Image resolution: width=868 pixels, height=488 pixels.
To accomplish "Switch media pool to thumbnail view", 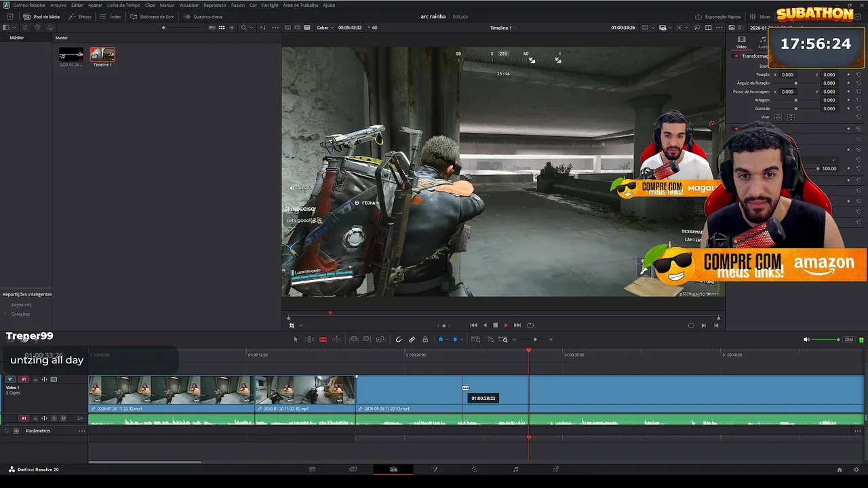I will coord(222,28).
